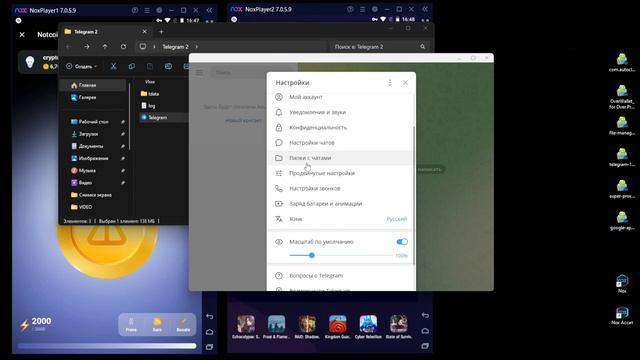Click the Cut scissors icon in File Explorer
This screenshot has height=360, width=640.
click(113, 67)
